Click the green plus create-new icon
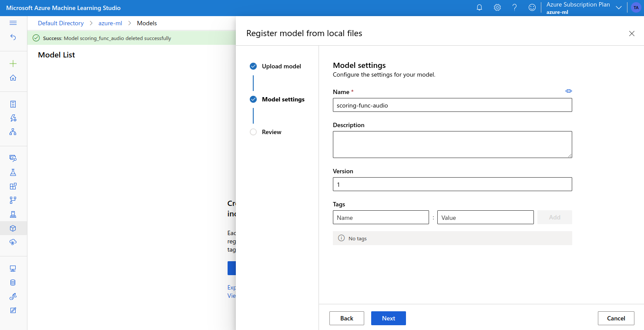The image size is (644, 330). [x=13, y=64]
